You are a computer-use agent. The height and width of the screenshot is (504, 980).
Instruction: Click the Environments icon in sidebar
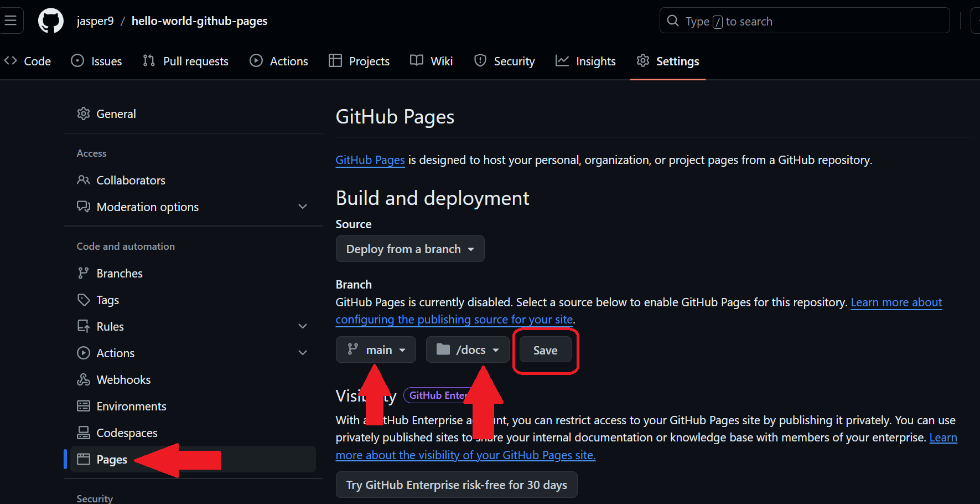[x=84, y=406]
